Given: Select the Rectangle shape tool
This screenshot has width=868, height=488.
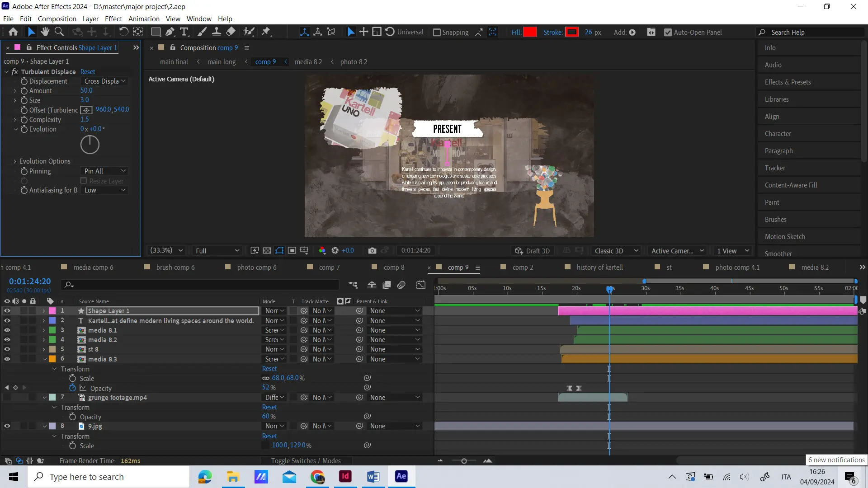Looking at the screenshot, I should click(x=156, y=32).
